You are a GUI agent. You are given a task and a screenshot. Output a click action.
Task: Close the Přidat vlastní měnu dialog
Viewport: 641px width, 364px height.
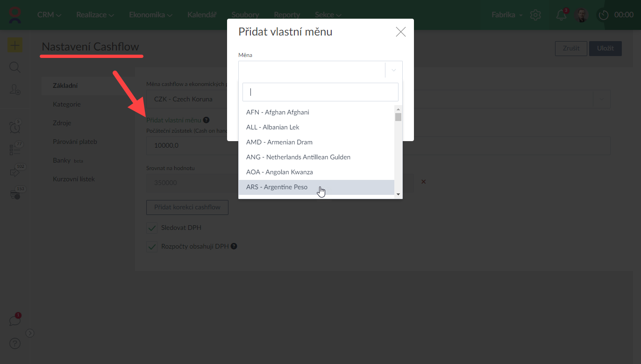400,32
